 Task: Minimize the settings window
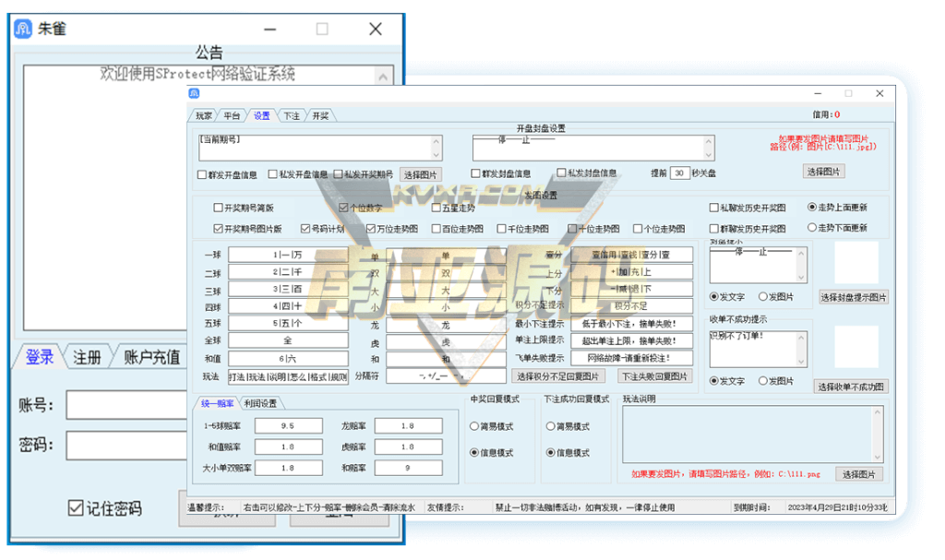tap(818, 93)
